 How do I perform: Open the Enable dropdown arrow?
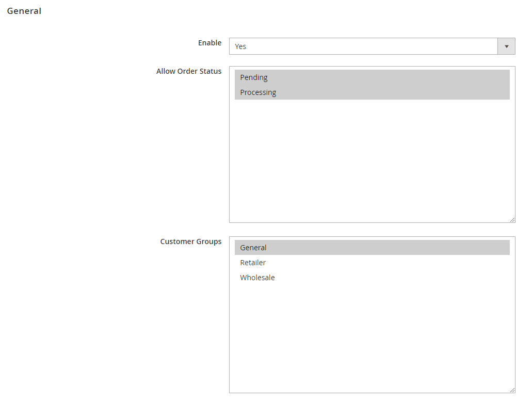click(506, 46)
